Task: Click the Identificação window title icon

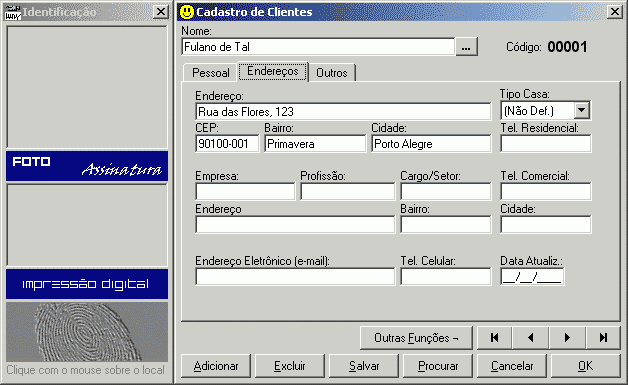Action: (x=12, y=12)
